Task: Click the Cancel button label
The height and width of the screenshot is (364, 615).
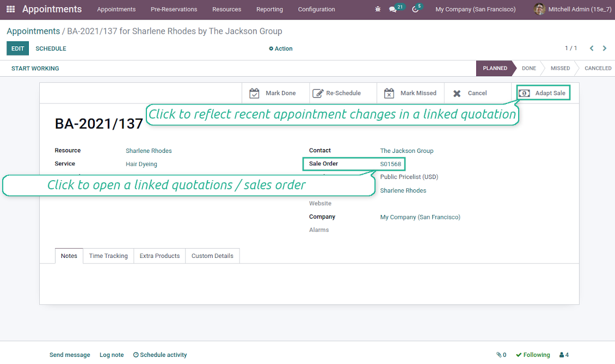Action: [477, 93]
